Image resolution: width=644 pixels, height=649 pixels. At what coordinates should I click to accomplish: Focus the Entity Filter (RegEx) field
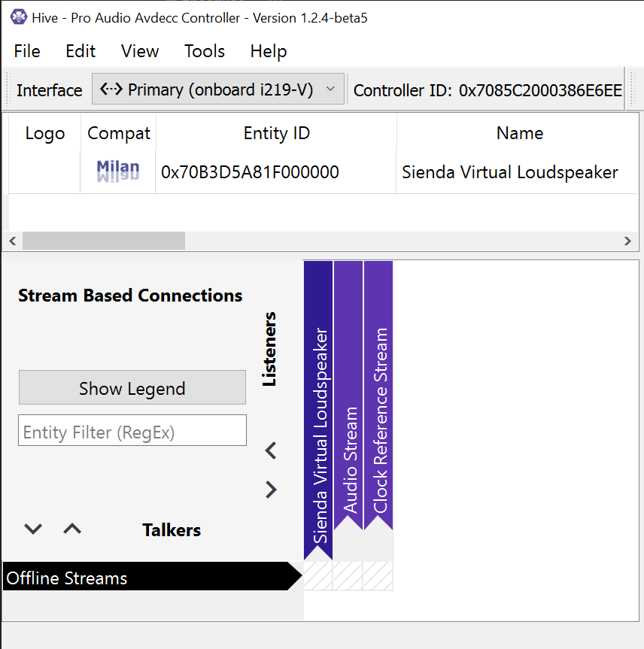pyautogui.click(x=132, y=430)
